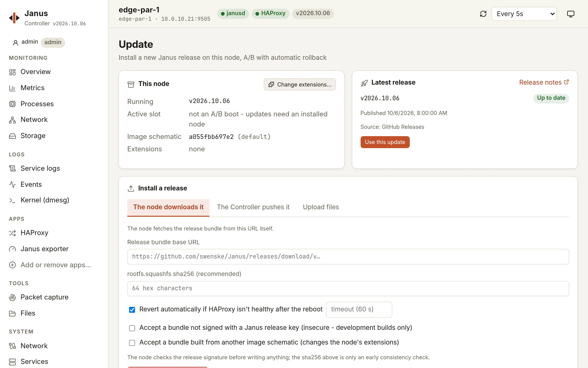Click the Install a release upload icon
The width and height of the screenshot is (588, 368).
131,188
